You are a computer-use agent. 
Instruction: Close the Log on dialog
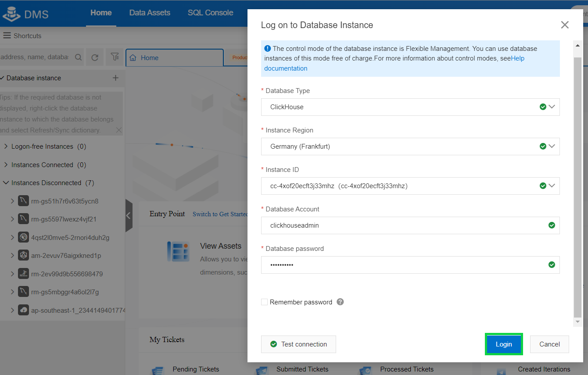click(x=565, y=25)
